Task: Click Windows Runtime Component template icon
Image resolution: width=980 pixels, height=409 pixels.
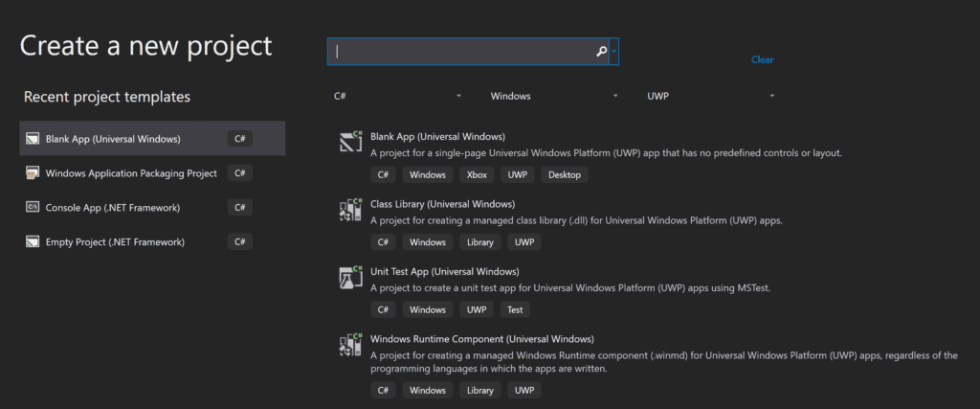Action: [350, 346]
